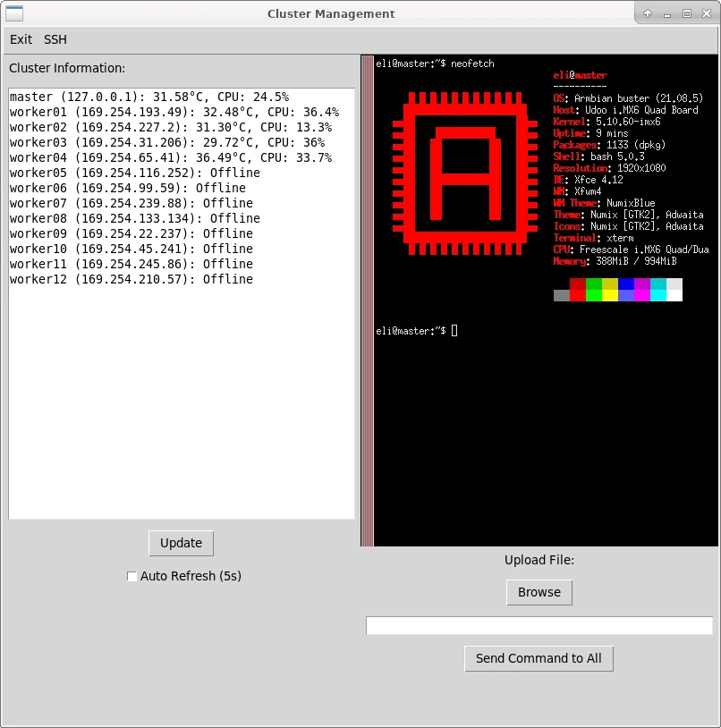Select worker04 in the cluster list
The width and height of the screenshot is (721, 728).
tap(171, 157)
